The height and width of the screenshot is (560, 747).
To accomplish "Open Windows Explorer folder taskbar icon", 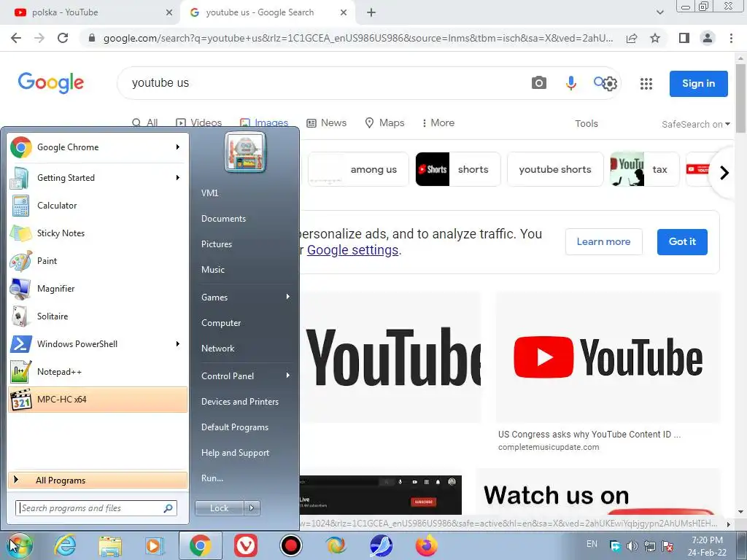I will (110, 545).
